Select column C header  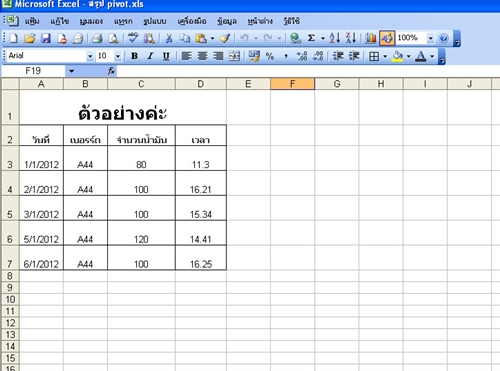[x=141, y=84]
